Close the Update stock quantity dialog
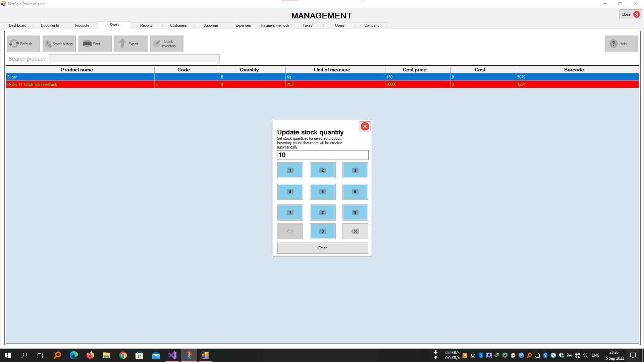This screenshot has height=362, width=644. [365, 126]
